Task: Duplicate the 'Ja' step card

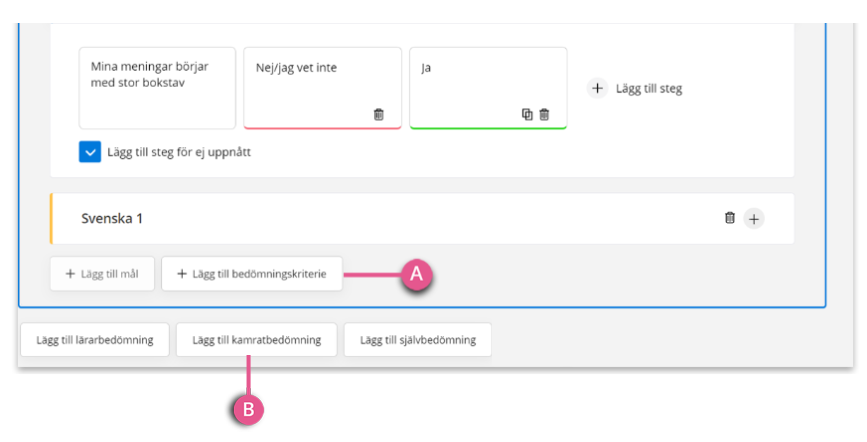Action: (x=527, y=115)
